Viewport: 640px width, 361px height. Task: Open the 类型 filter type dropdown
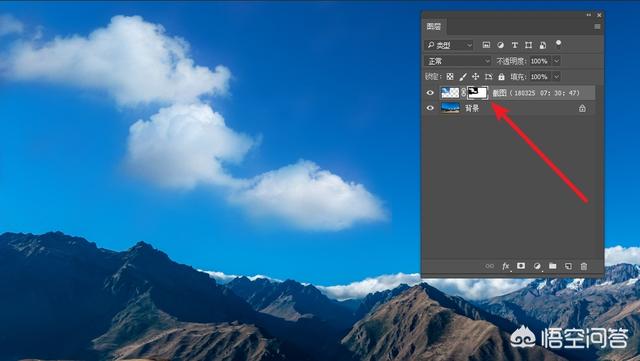pyautogui.click(x=449, y=45)
